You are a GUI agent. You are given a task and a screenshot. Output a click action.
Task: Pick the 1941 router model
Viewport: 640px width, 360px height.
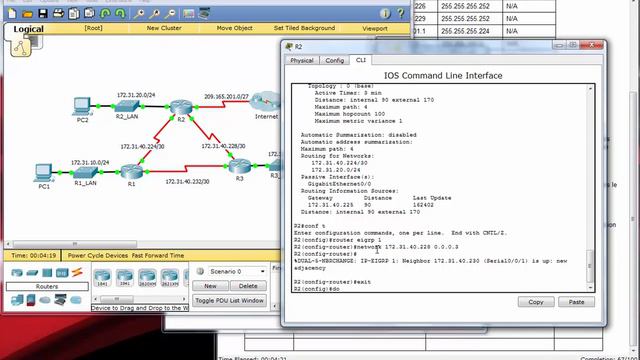(x=124, y=278)
